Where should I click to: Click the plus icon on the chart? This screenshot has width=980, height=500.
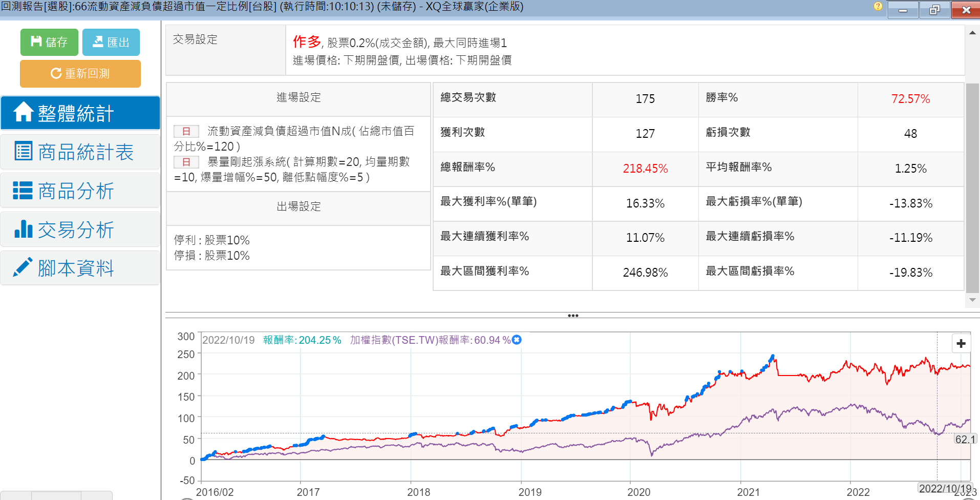(961, 343)
